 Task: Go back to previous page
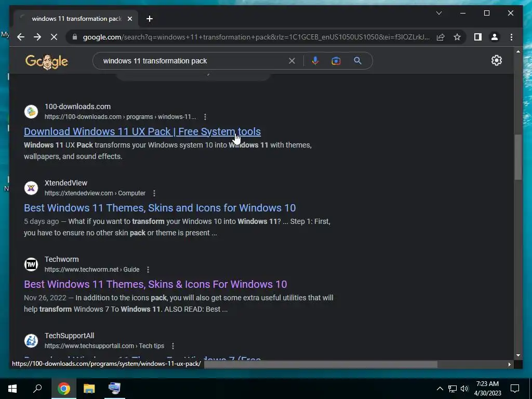point(21,37)
